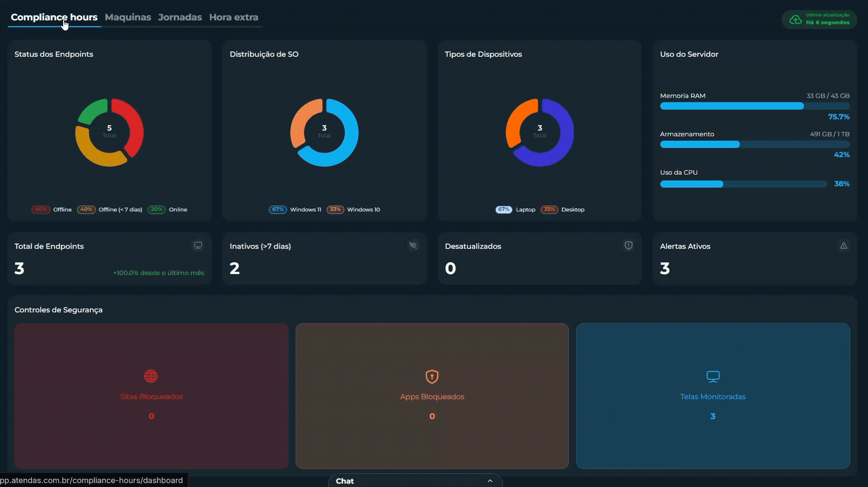The height and width of the screenshot is (487, 868).
Task: Open the Hora extra tab
Action: 234,17
